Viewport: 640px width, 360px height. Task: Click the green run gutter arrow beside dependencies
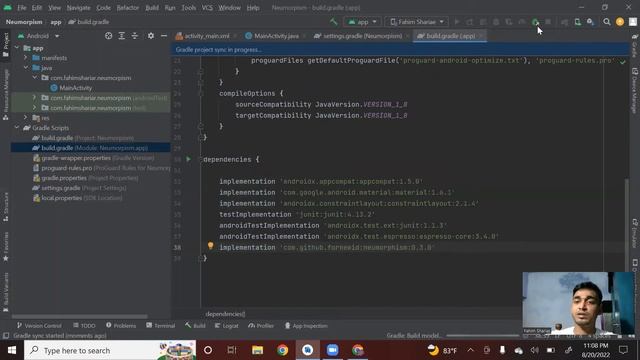click(188, 159)
